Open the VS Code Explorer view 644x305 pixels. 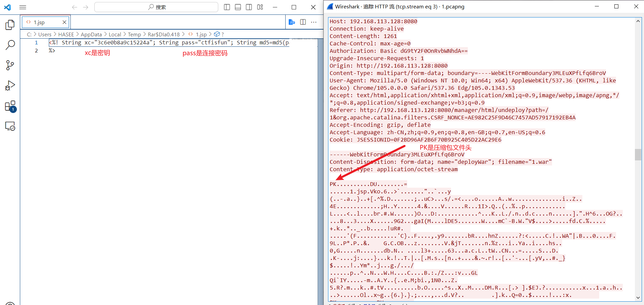coord(10,25)
